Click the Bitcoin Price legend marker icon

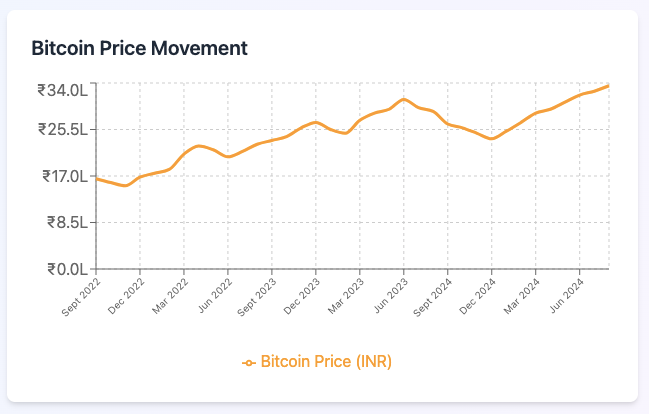click(248, 362)
